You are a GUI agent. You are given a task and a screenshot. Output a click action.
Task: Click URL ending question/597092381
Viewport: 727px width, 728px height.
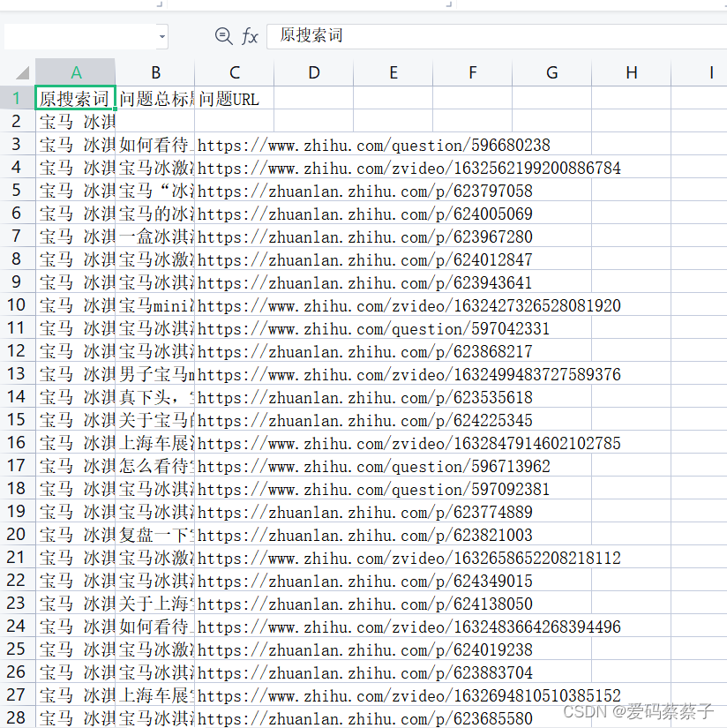374,489
